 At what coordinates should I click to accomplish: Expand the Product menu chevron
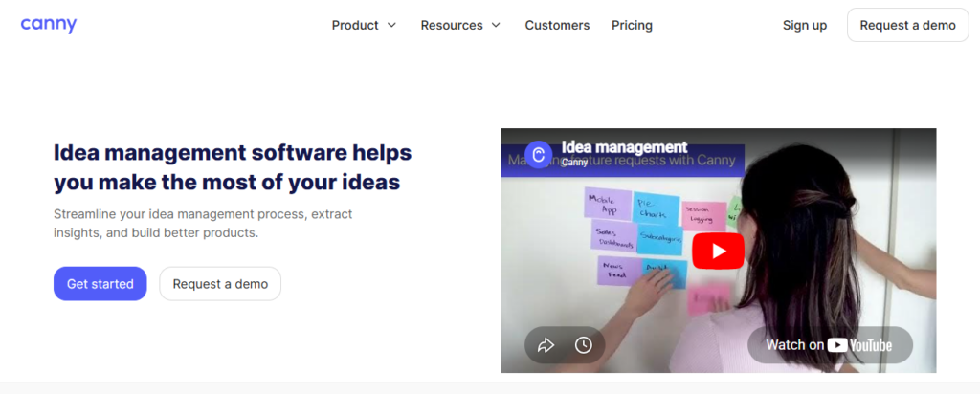tap(391, 26)
